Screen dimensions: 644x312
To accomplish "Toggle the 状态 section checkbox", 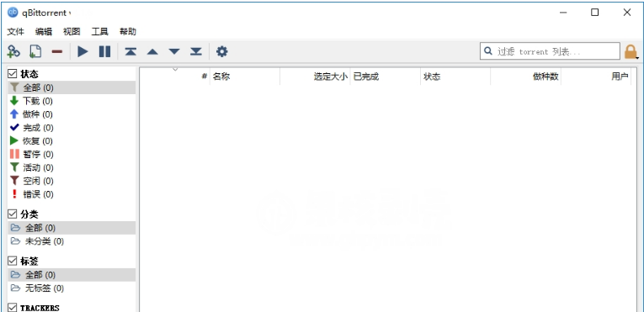I will (x=13, y=74).
